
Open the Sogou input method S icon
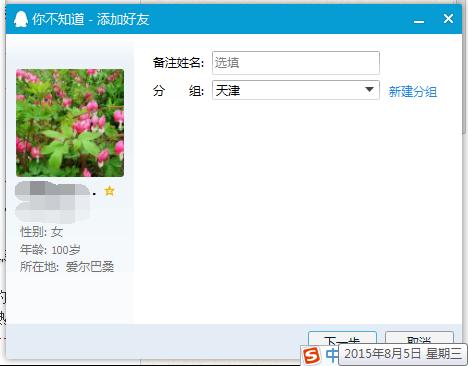click(311, 355)
